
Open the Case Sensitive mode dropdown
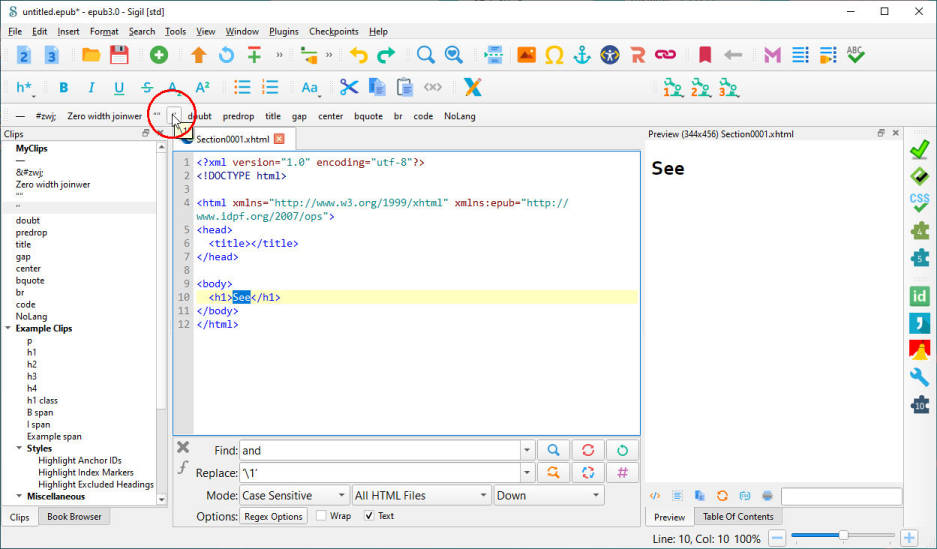(x=294, y=495)
